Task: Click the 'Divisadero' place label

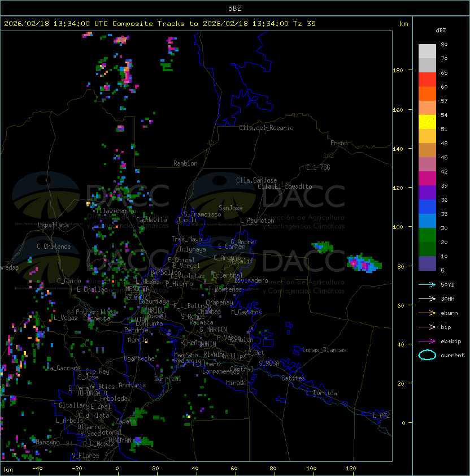Action: coord(251,280)
